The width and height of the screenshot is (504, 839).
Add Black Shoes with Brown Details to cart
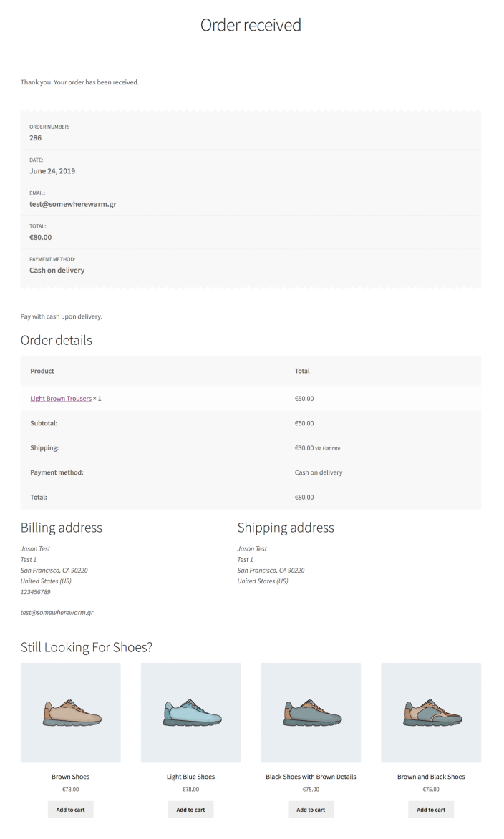(311, 810)
